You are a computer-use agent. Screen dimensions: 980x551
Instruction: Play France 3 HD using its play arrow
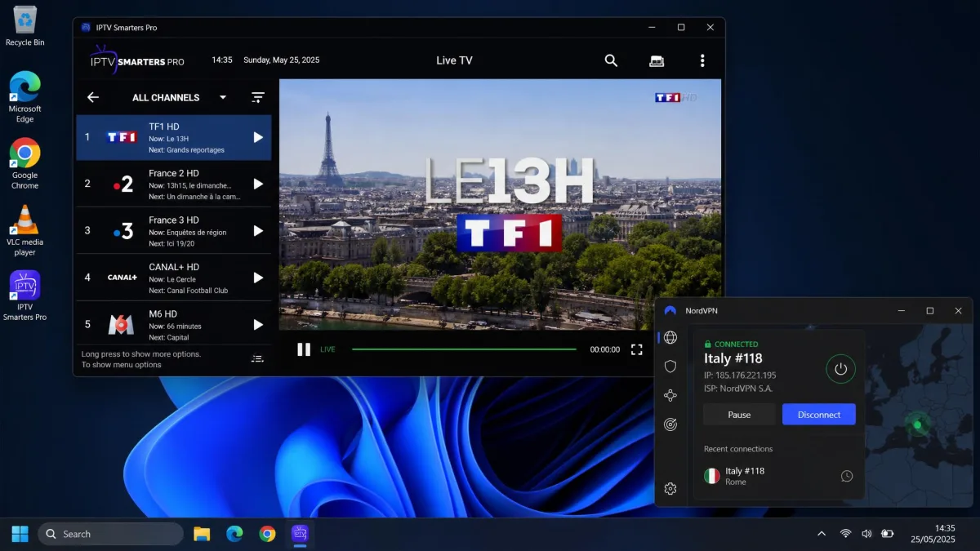258,231
